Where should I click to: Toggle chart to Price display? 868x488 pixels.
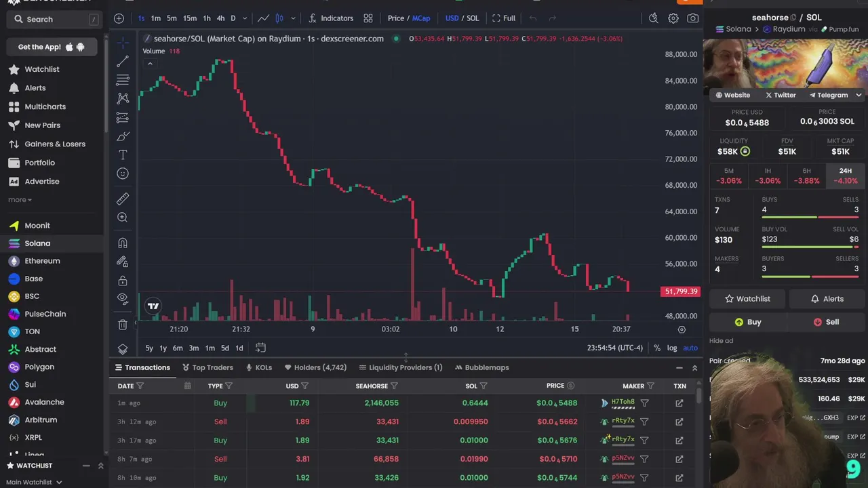click(395, 18)
